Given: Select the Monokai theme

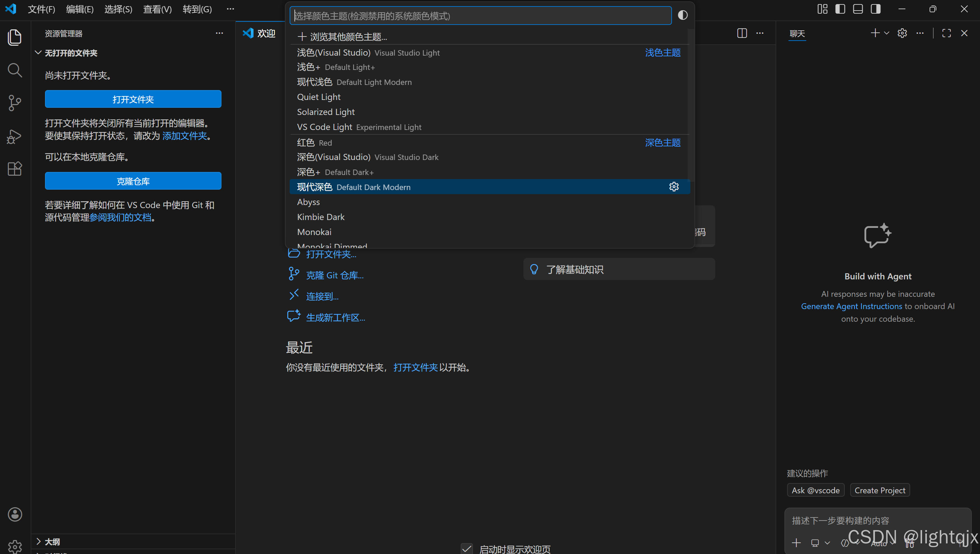Looking at the screenshot, I should click(314, 232).
